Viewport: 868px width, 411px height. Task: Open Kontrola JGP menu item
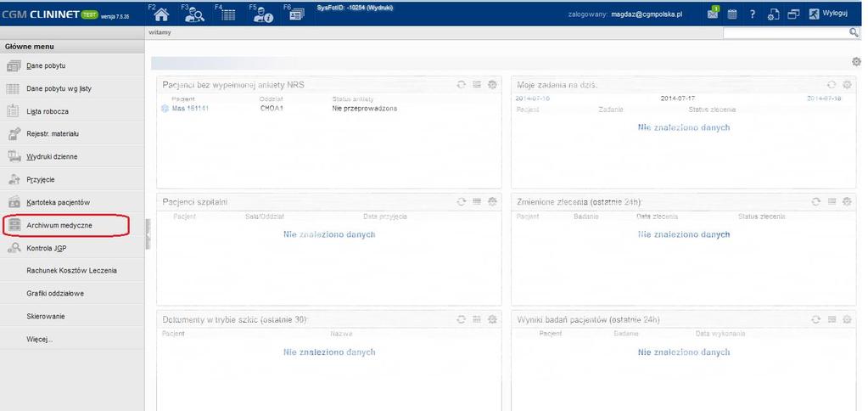point(72,248)
